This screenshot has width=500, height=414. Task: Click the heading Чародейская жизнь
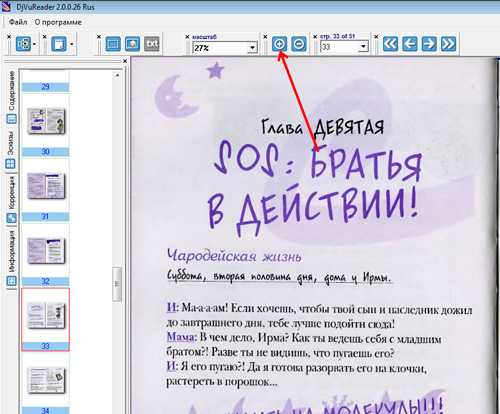coord(234,256)
